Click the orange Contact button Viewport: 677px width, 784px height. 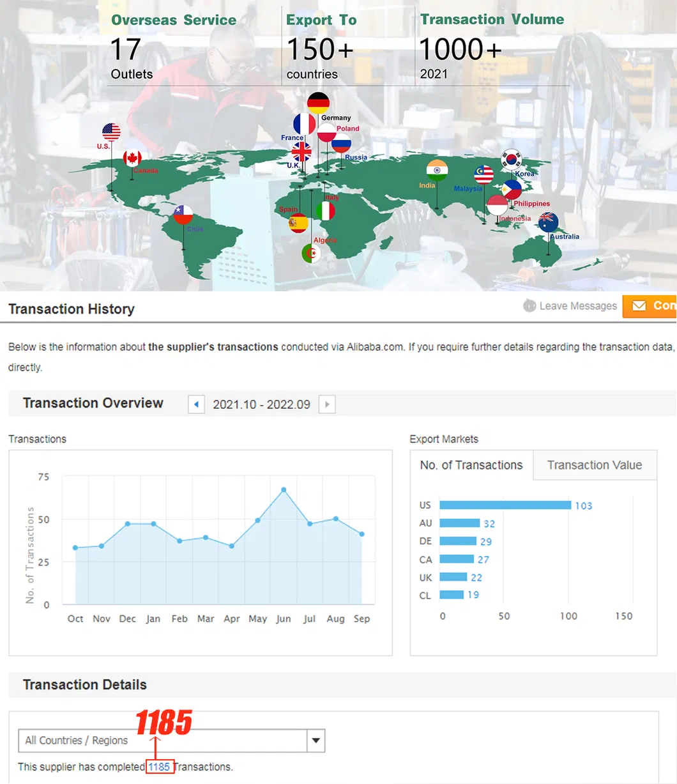pos(650,306)
